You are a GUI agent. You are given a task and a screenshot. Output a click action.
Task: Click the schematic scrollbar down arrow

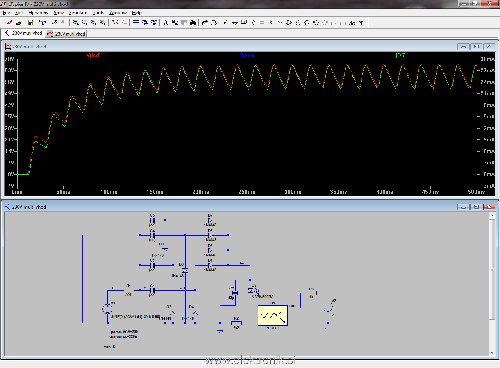[x=492, y=353]
